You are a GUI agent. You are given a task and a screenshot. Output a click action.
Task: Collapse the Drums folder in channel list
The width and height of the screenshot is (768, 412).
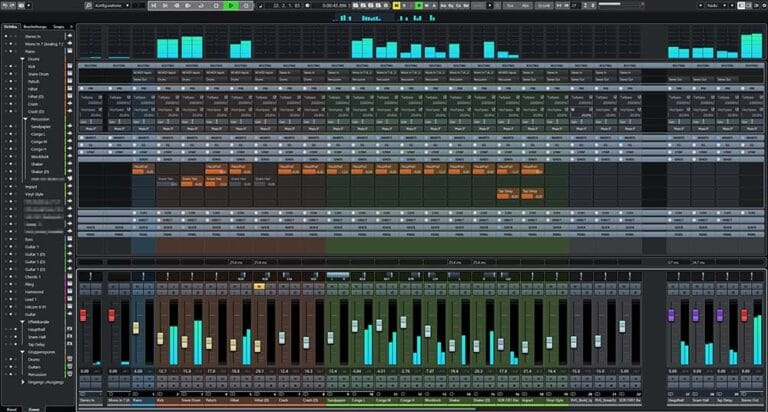click(23, 59)
